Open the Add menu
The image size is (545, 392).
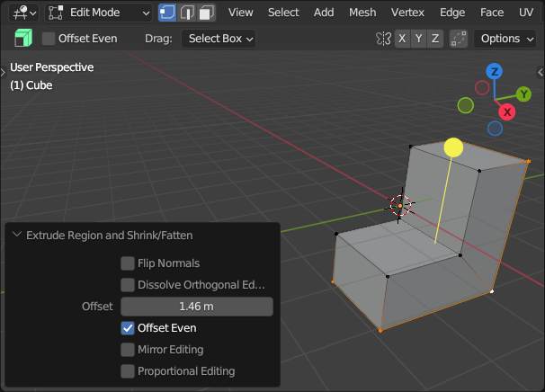pyautogui.click(x=324, y=13)
